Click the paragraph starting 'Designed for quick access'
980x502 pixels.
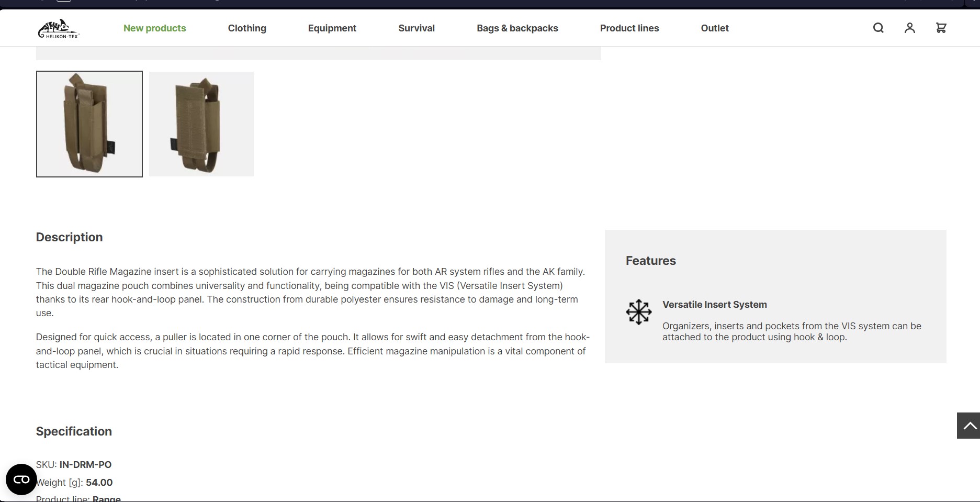[313, 351]
